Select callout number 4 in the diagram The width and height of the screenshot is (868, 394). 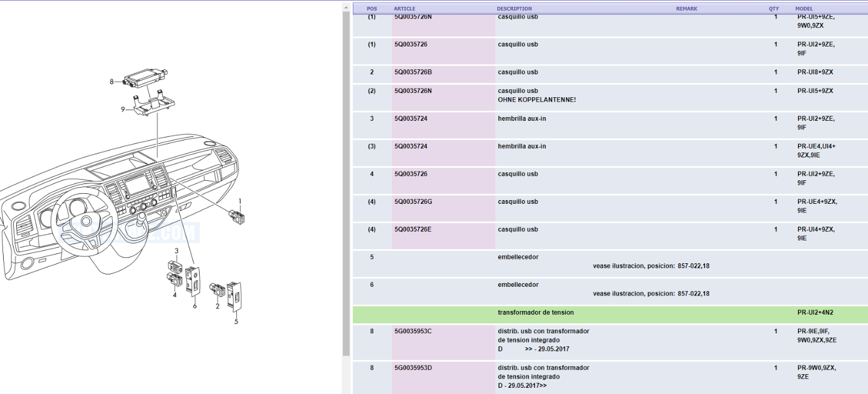(x=175, y=294)
